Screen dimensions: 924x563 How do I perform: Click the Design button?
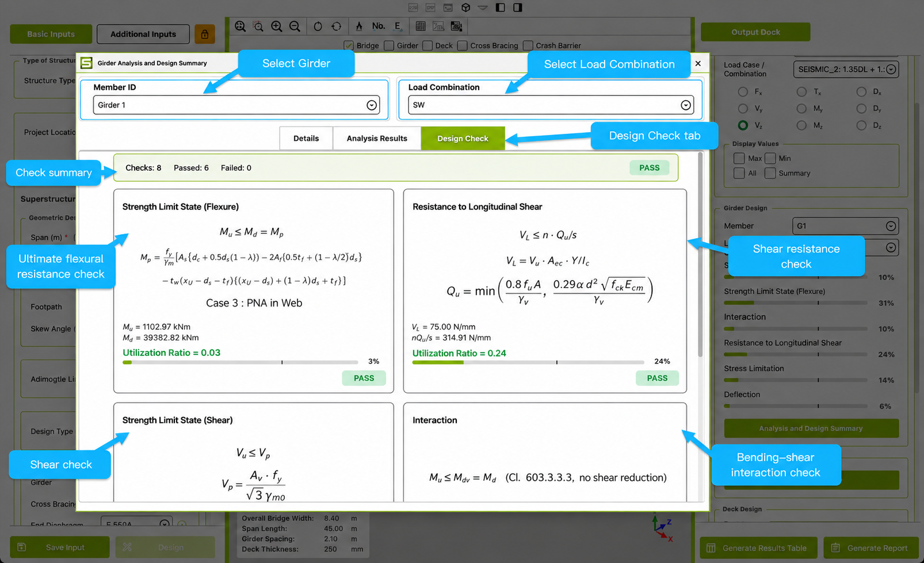click(165, 547)
